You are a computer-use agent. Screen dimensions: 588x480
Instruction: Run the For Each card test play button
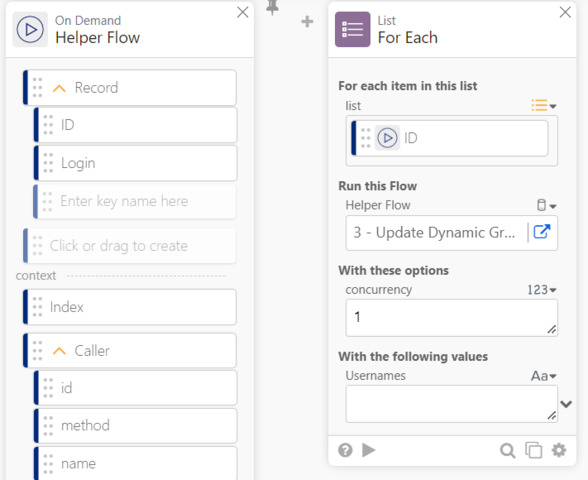(x=369, y=450)
